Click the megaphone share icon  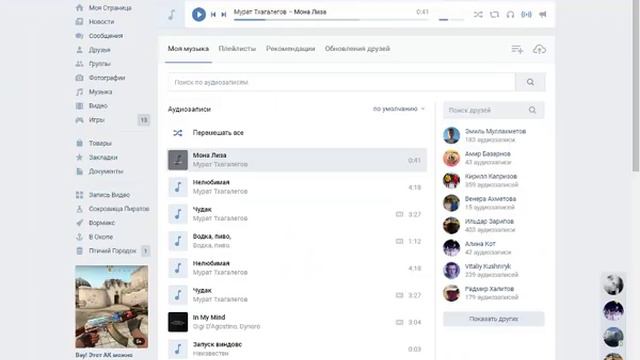click(542, 15)
